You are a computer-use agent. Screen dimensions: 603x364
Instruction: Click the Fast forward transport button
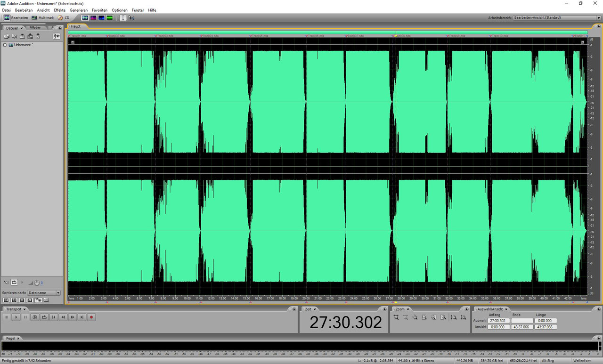(73, 317)
